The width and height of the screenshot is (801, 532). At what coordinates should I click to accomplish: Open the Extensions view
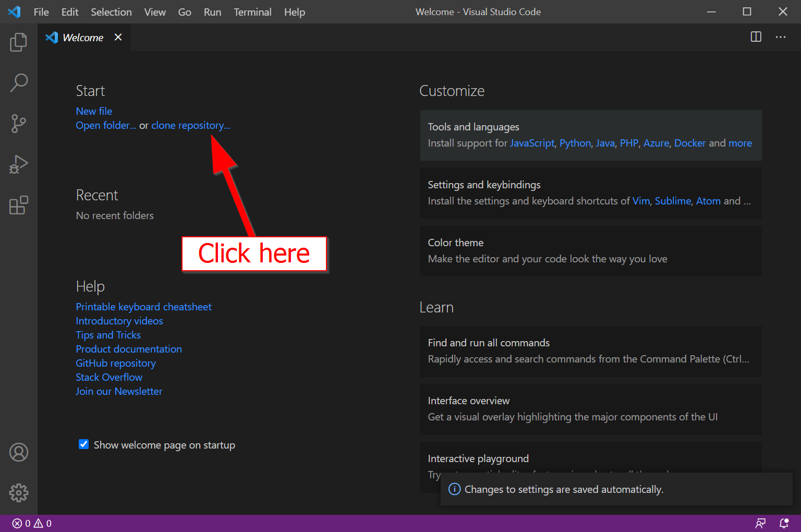18,205
